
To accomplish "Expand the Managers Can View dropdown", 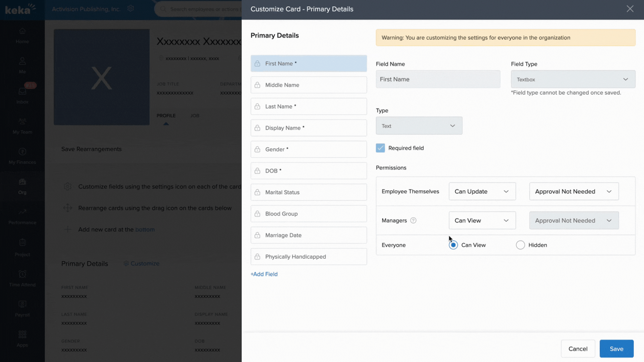I will click(x=482, y=220).
